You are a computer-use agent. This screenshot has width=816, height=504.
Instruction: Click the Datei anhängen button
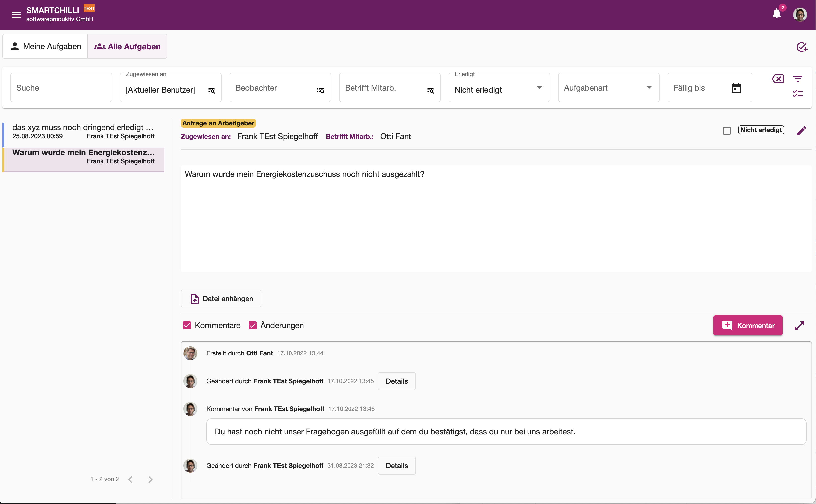pyautogui.click(x=221, y=299)
